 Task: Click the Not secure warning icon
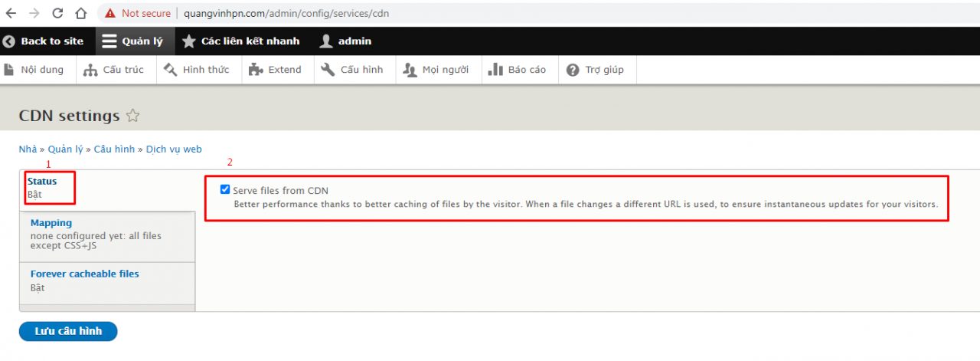[111, 13]
